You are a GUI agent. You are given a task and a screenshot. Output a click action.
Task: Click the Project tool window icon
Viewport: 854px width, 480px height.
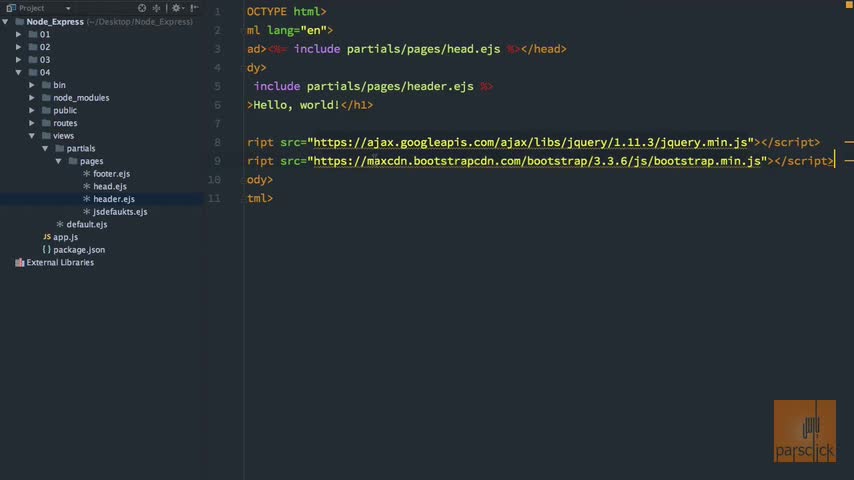point(10,8)
